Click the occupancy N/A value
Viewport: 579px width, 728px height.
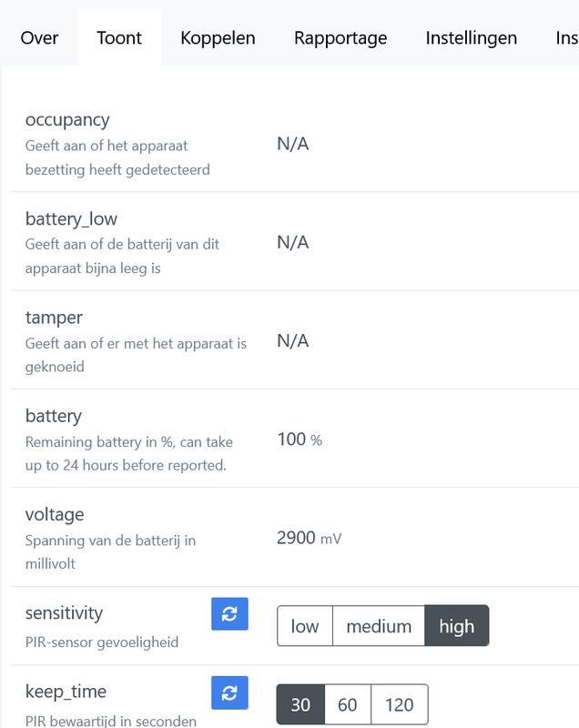pos(293,144)
